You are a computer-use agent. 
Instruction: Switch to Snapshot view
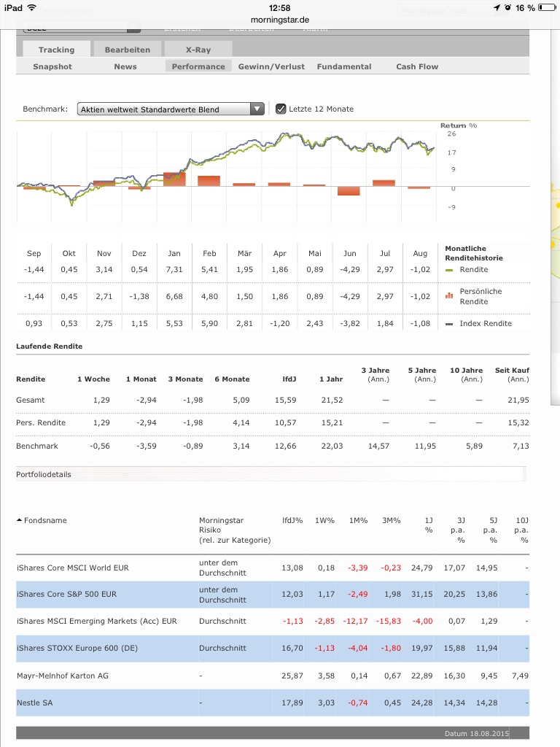(52, 66)
